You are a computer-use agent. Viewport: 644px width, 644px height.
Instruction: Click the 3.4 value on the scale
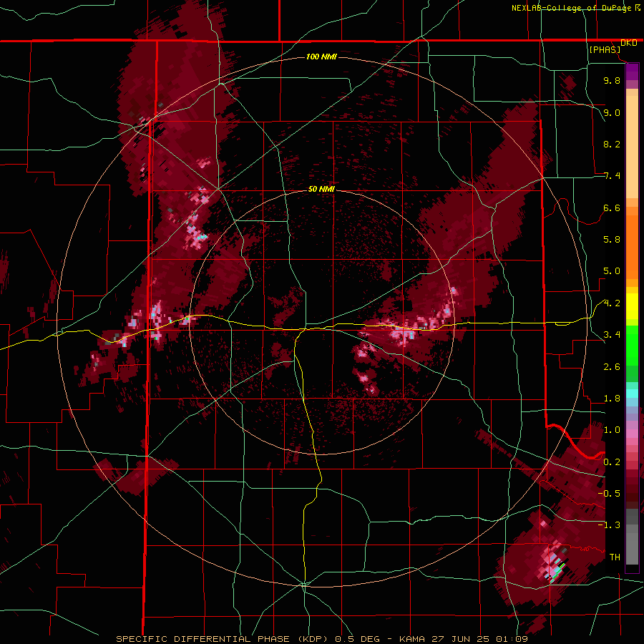point(612,335)
